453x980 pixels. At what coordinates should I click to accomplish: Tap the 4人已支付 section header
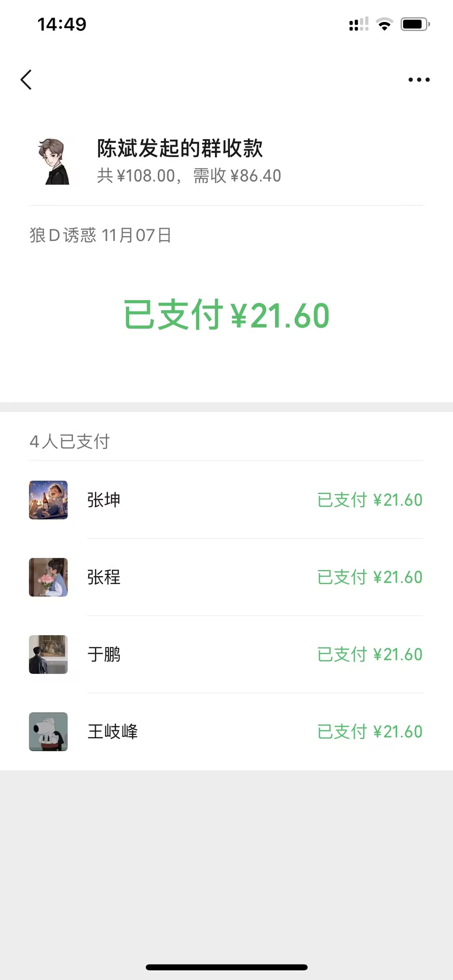pyautogui.click(x=70, y=442)
